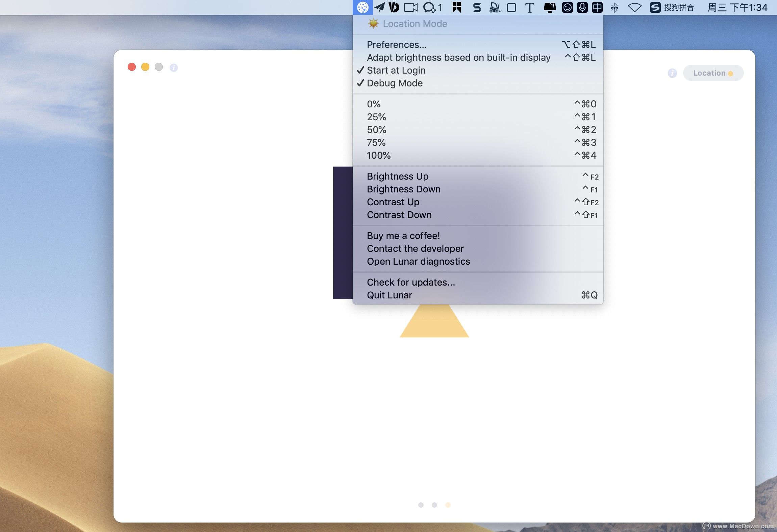Click the forklift icon in the menu bar
This screenshot has width=777, height=532.
(x=495, y=7)
